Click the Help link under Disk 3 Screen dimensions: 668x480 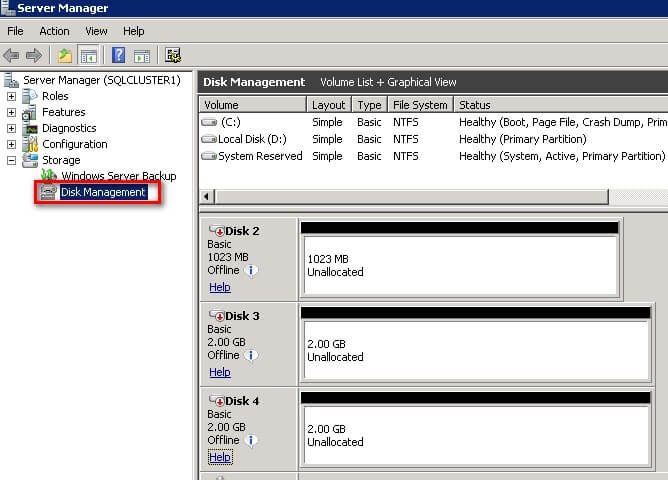click(219, 372)
